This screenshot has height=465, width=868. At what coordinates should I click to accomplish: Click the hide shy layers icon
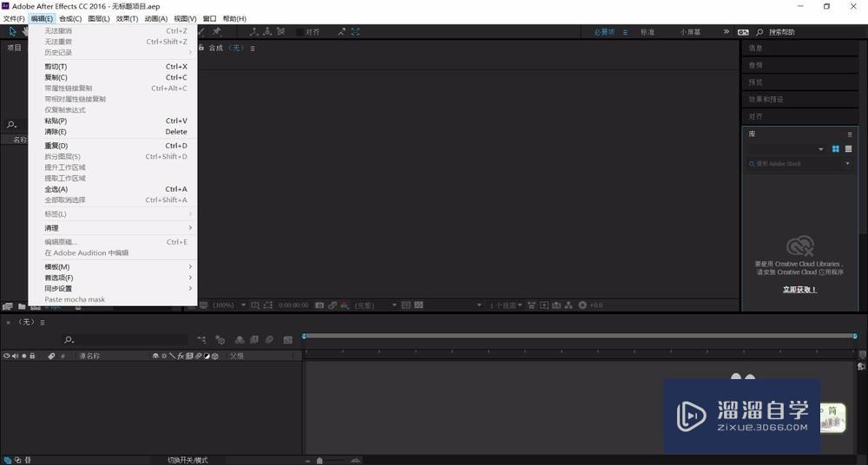point(240,339)
